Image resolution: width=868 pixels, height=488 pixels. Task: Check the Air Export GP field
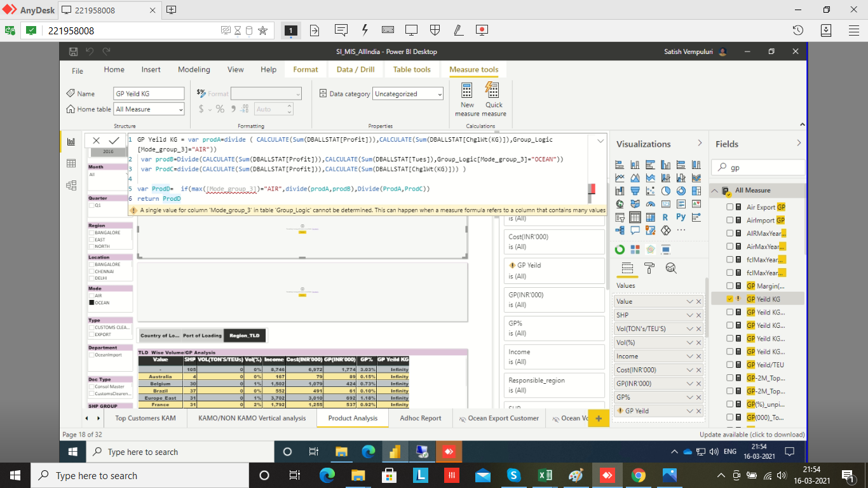click(729, 207)
